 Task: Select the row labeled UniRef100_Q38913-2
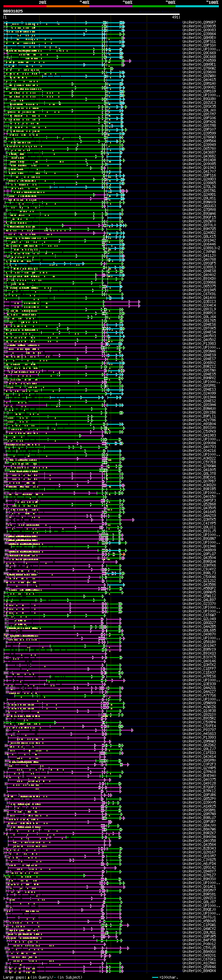coord(201,248)
